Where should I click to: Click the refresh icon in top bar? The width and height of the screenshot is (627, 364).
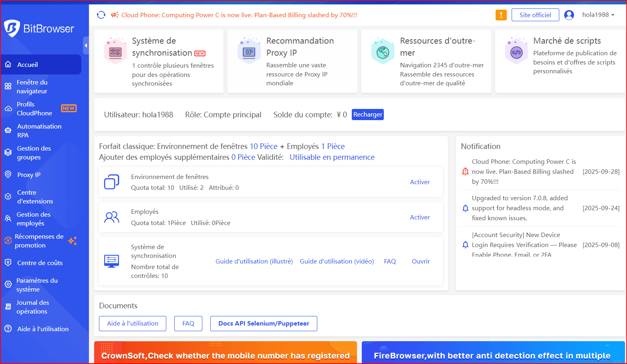[101, 15]
